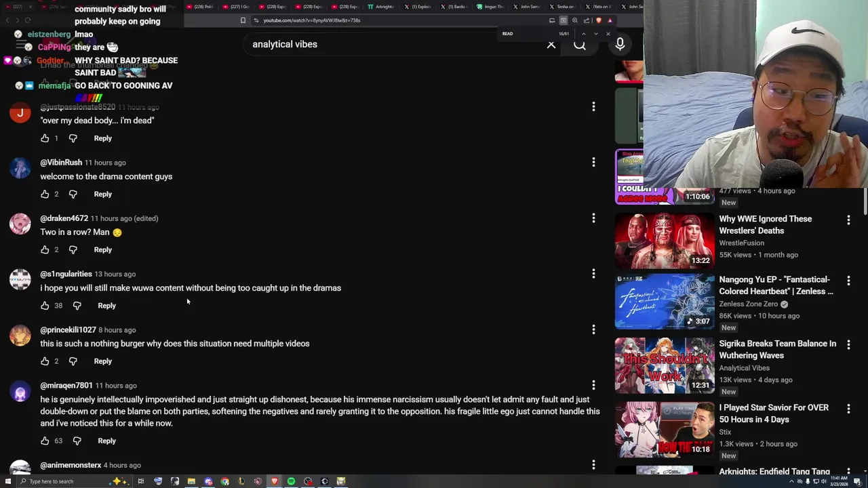Image resolution: width=868 pixels, height=488 pixels.
Task: Reply to @justpassionate8520's comment
Action: (103, 138)
